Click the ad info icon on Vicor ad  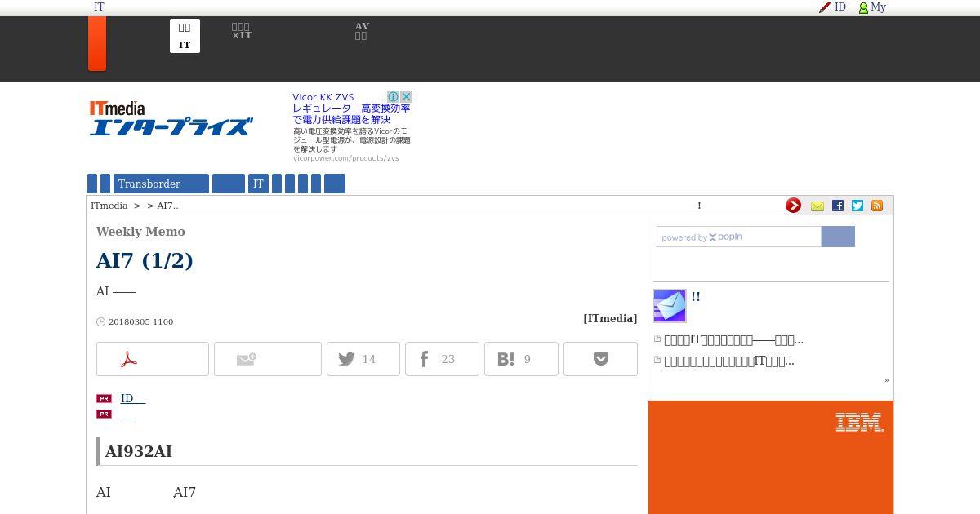(x=393, y=96)
